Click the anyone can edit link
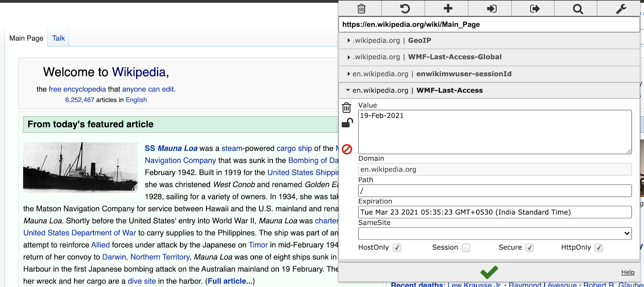Screen dimensions: 644x287 (x=148, y=89)
